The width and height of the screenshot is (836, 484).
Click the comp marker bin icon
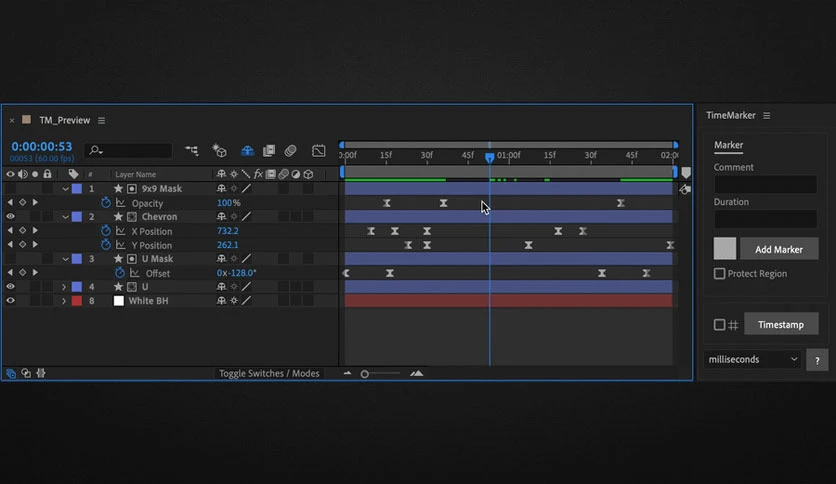686,173
